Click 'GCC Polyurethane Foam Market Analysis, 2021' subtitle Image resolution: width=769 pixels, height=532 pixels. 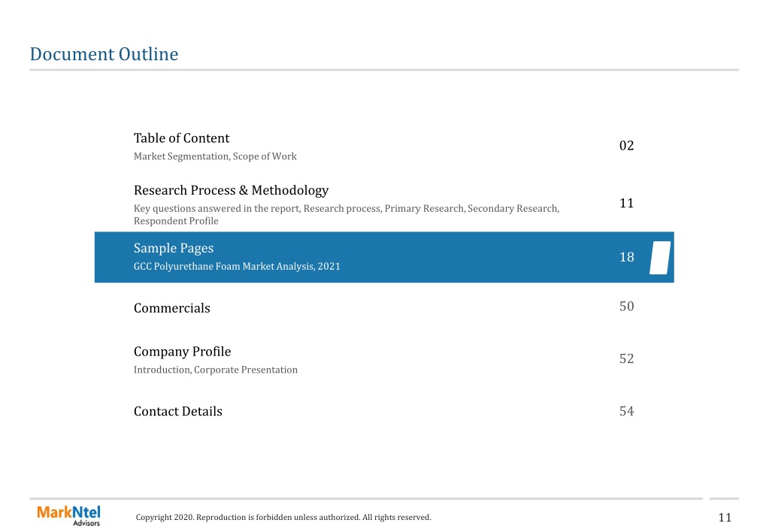237,266
